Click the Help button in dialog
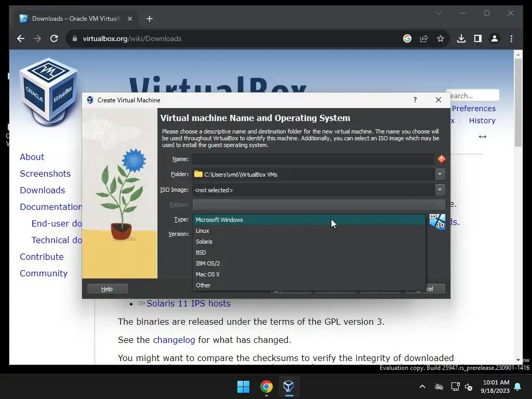The image size is (532, 399). pos(107,289)
